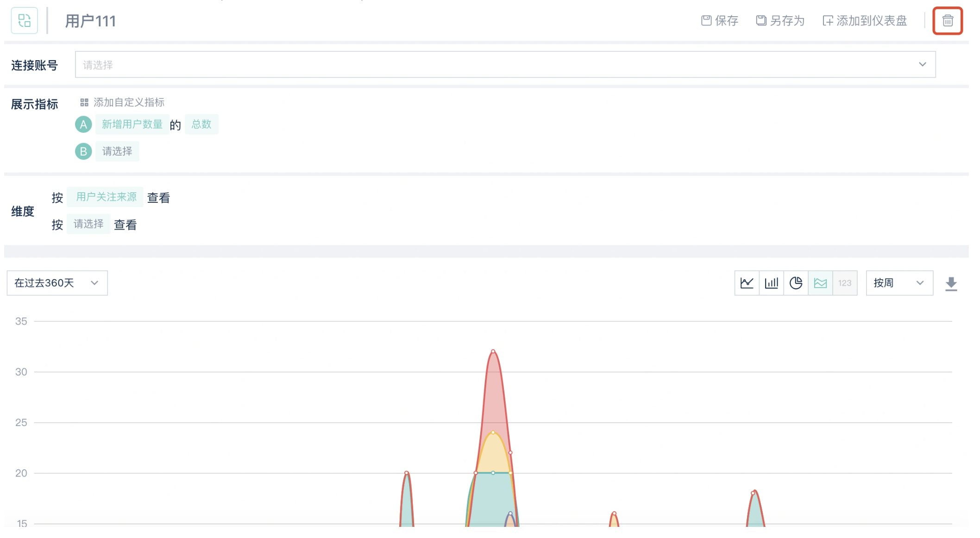The width and height of the screenshot is (980, 538).
Task: Select the 新增用户数量 metric tag
Action: click(132, 124)
